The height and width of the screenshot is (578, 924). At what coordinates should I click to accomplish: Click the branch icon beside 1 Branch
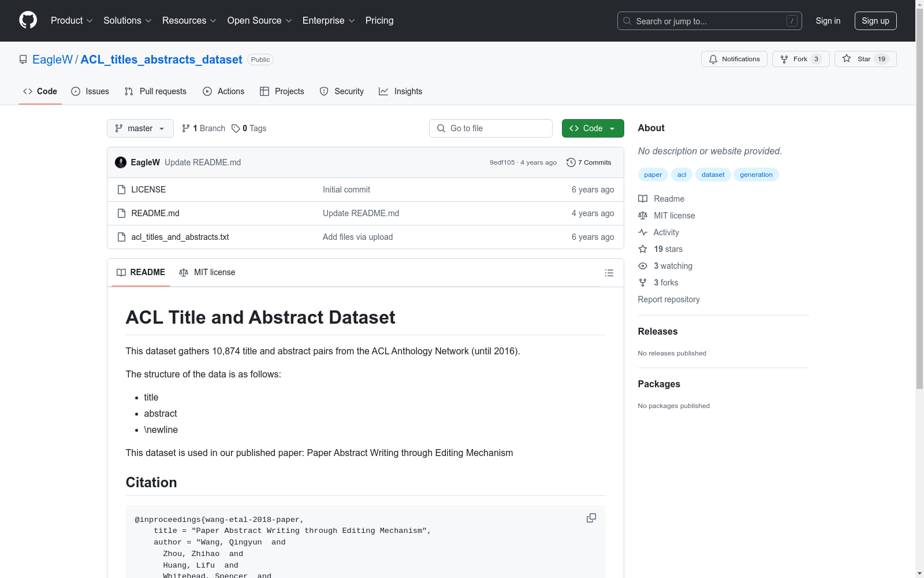click(186, 128)
